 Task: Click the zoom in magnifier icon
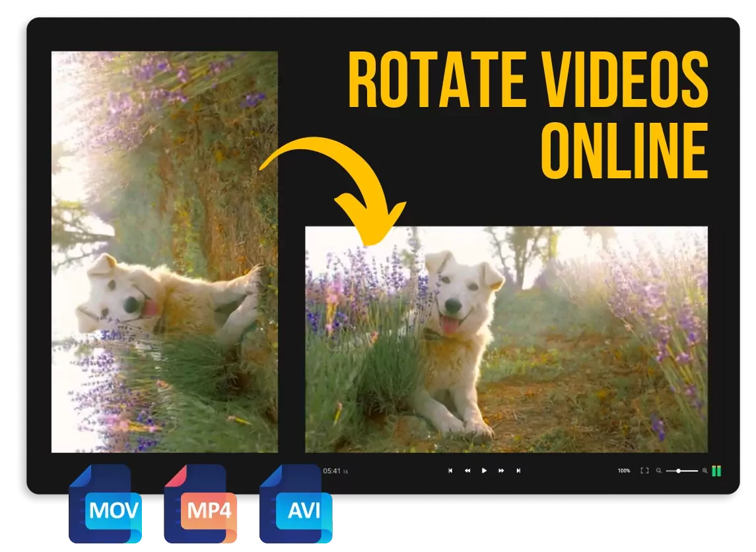coord(704,471)
